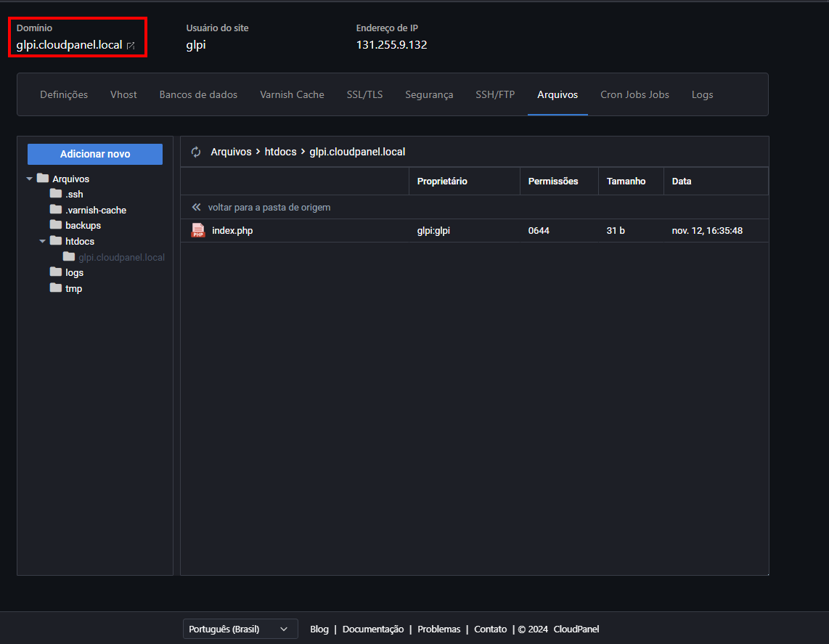Collapse the Arquivos root tree node
This screenshot has height=644, width=829.
click(29, 179)
